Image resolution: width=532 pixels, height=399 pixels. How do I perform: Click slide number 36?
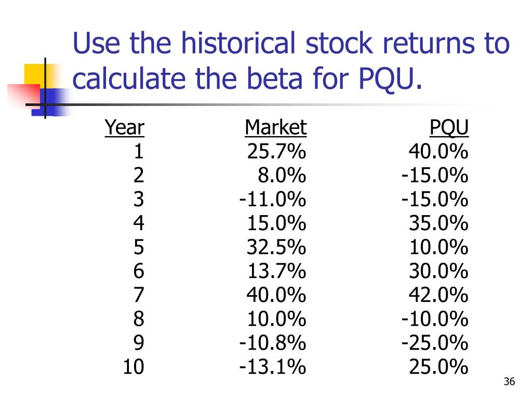tap(509, 381)
